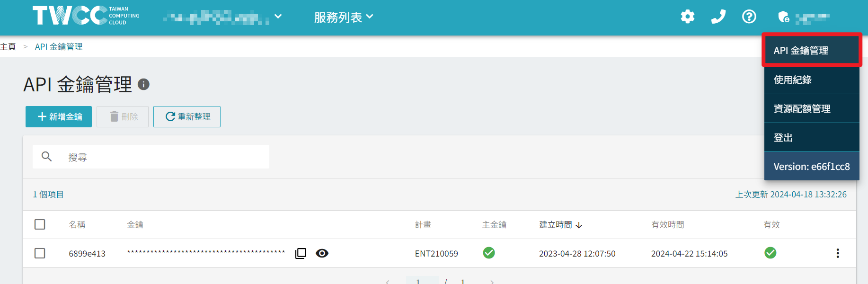Click the 有效時間 column header

pos(668,224)
